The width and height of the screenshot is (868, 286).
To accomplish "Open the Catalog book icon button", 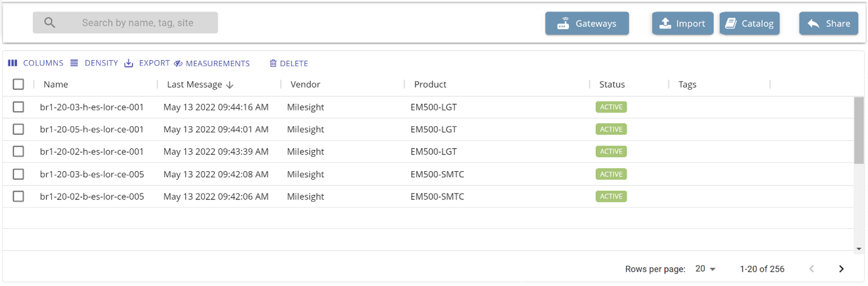I will (750, 24).
